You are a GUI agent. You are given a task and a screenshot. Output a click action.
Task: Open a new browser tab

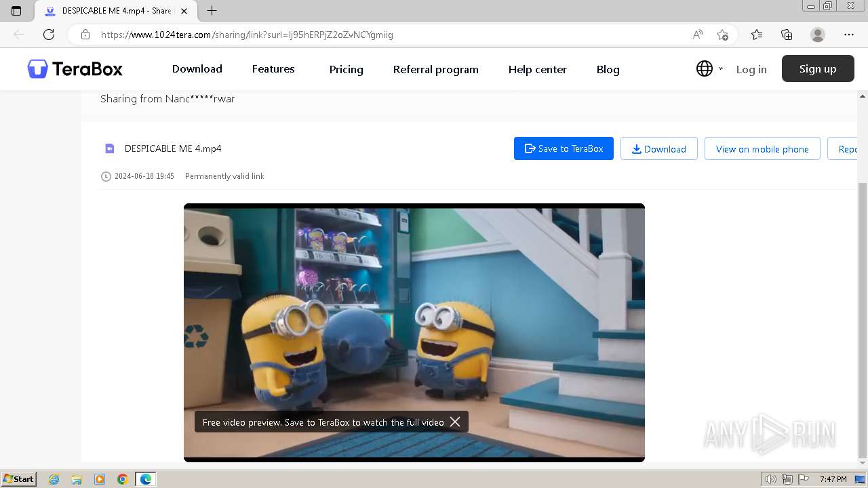coord(212,11)
